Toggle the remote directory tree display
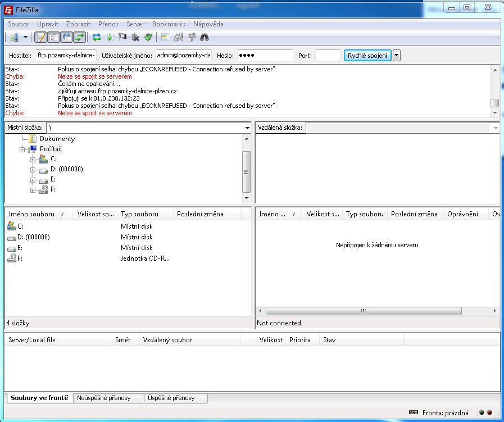 [67, 37]
